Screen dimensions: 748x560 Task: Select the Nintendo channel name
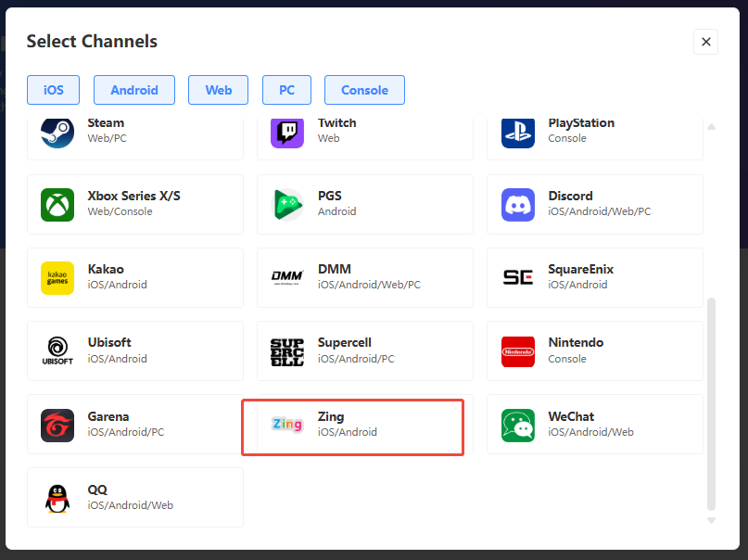click(576, 342)
